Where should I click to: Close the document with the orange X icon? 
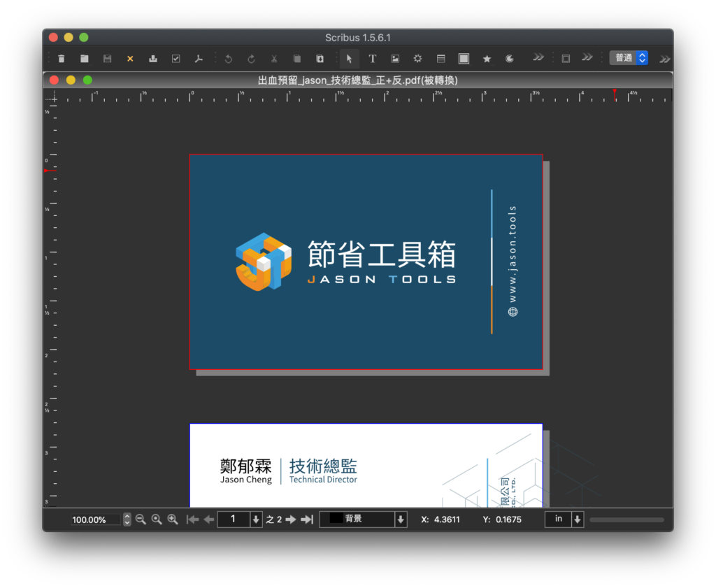(130, 59)
